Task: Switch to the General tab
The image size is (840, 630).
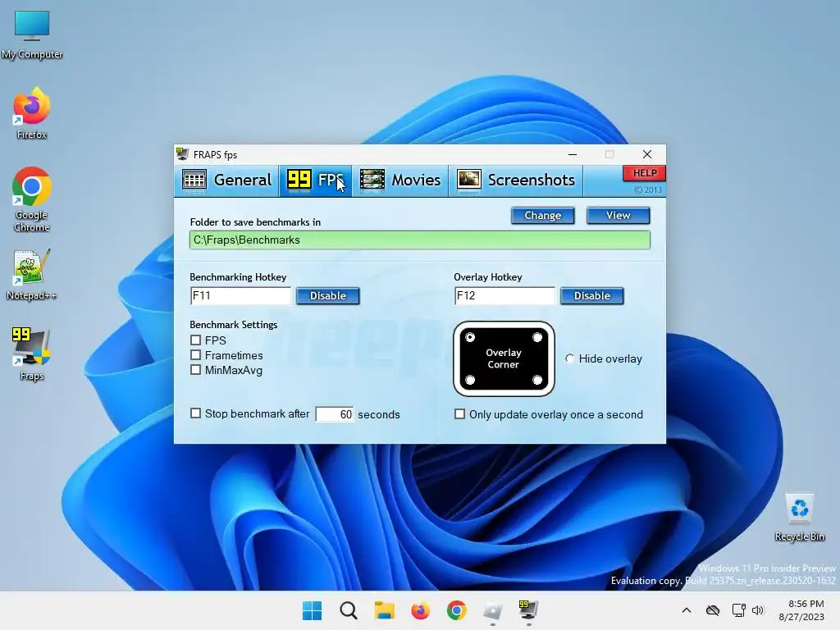Action: click(x=227, y=180)
